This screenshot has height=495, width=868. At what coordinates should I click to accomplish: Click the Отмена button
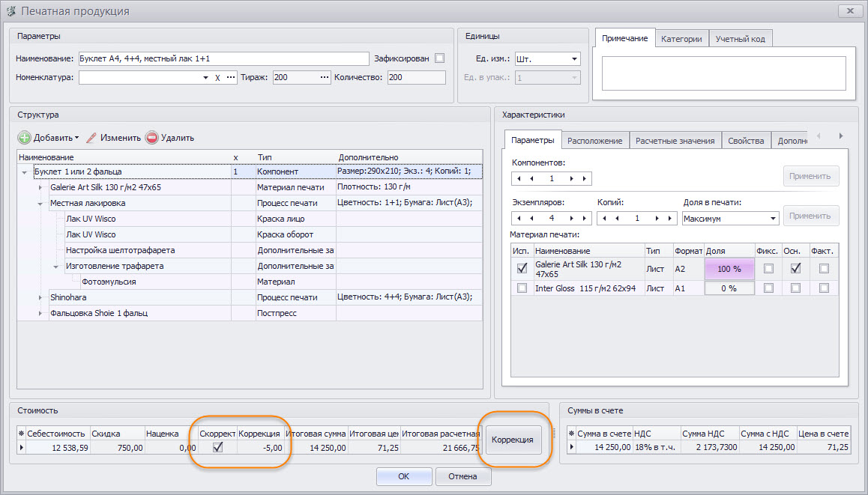click(x=462, y=476)
